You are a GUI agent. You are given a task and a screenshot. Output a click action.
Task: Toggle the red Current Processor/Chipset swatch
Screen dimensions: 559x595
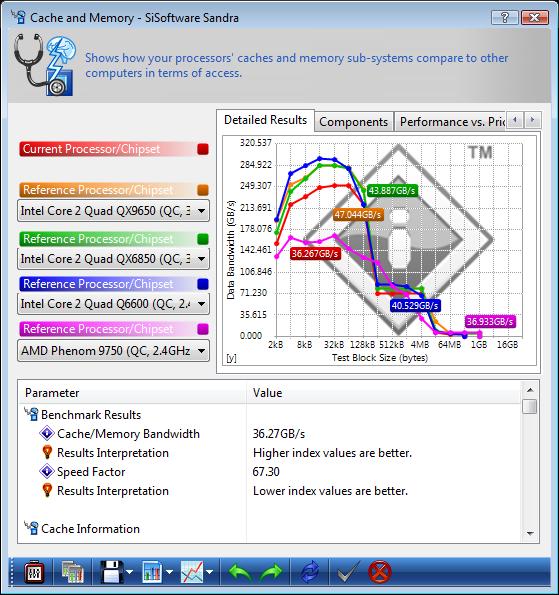(203, 149)
